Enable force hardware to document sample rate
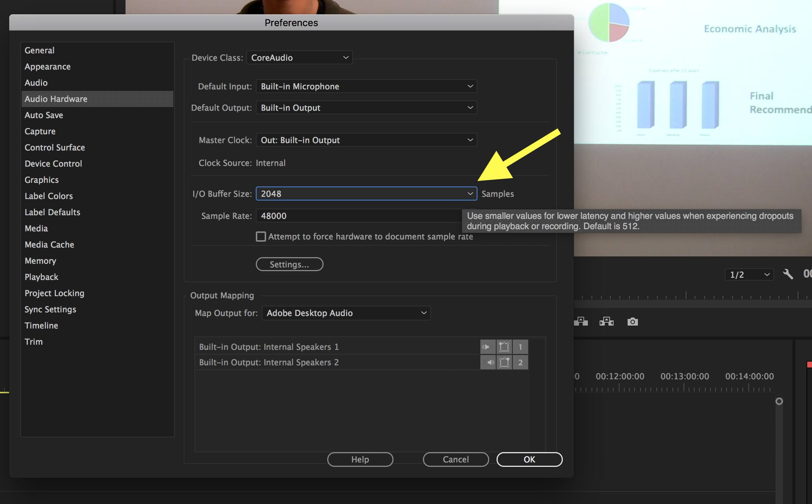 point(261,237)
